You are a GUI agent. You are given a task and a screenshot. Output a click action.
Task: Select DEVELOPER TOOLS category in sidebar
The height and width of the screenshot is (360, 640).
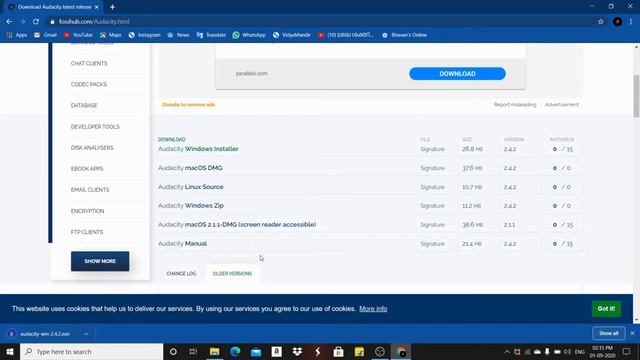95,127
